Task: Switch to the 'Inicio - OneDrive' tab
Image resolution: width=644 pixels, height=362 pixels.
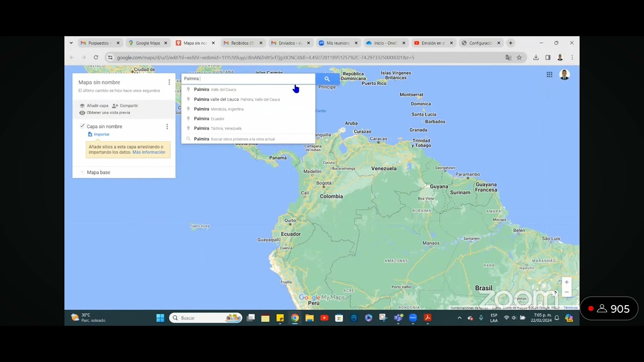Action: (385, 43)
